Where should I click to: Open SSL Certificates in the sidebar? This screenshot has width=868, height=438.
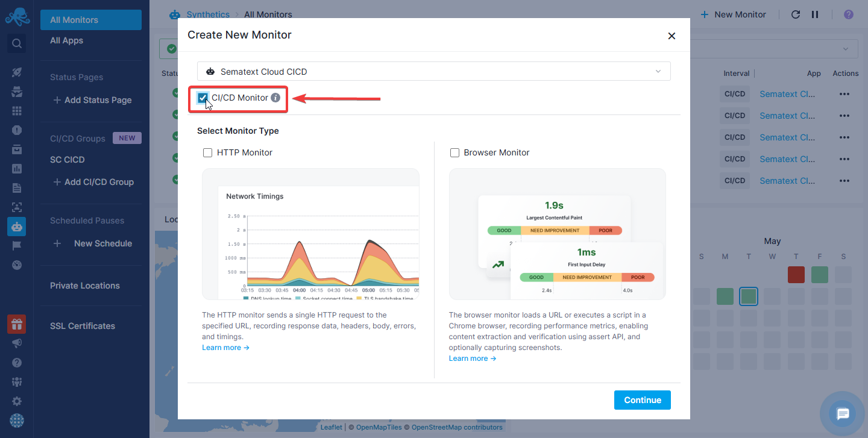(83, 326)
